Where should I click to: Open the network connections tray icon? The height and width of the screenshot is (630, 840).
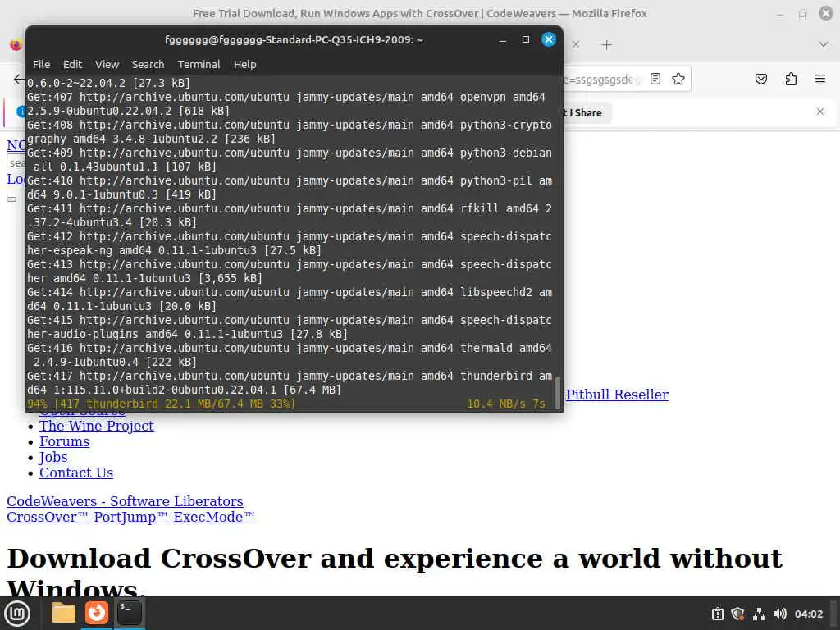759,614
